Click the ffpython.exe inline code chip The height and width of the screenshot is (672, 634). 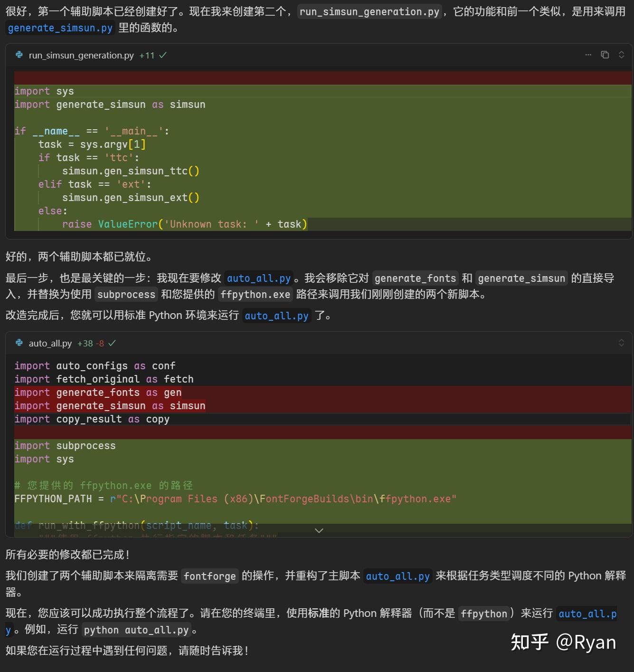click(x=255, y=295)
